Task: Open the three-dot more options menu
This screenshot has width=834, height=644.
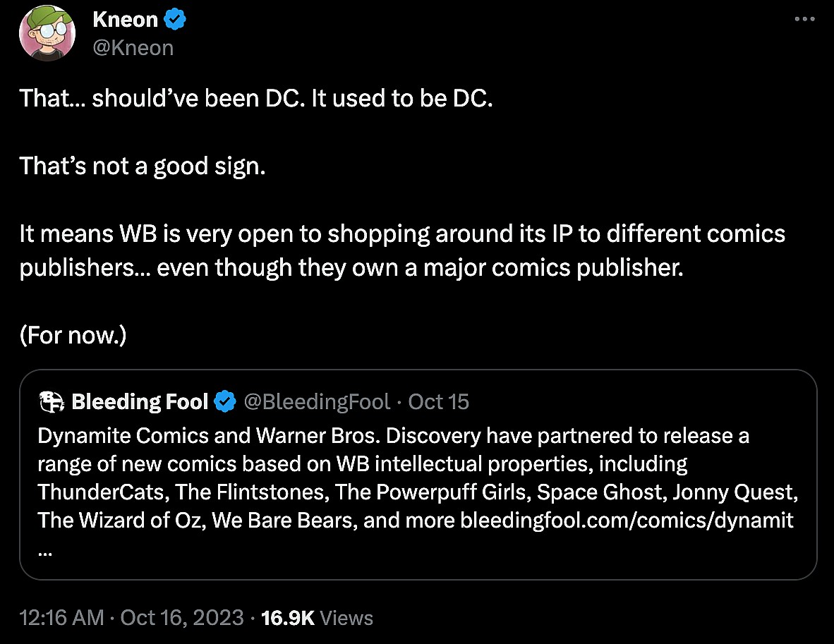Action: [804, 19]
